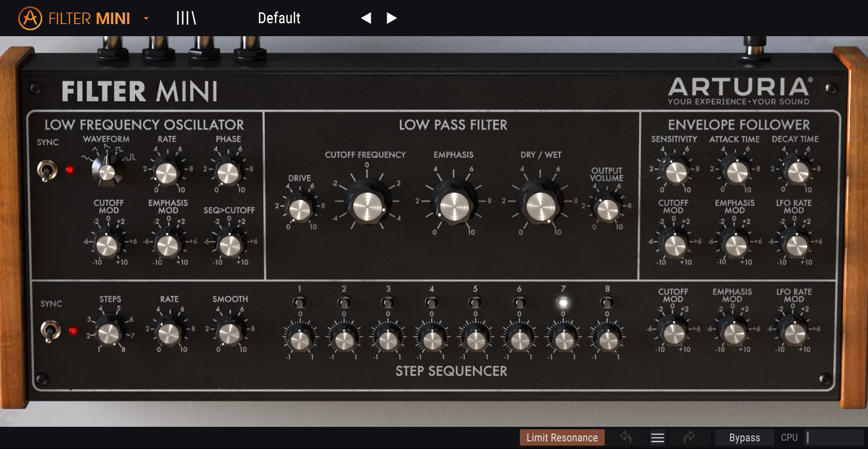The width and height of the screenshot is (868, 449).
Task: Click Envelope Follower Cutoff Mod knob
Action: pos(675,245)
